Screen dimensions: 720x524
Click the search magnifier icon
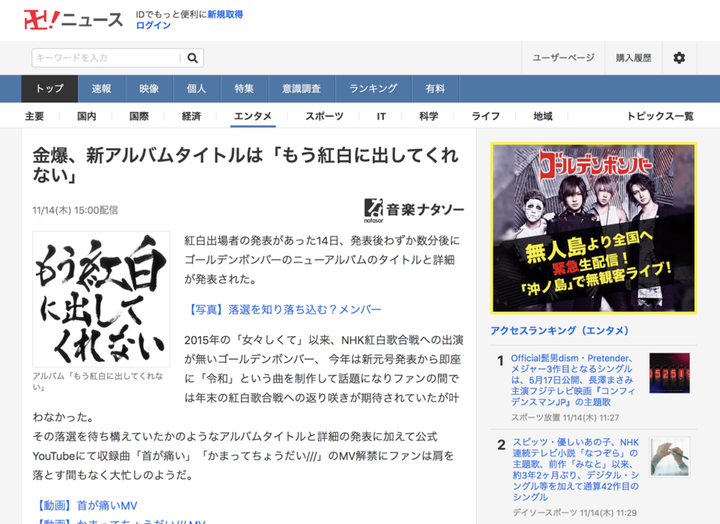(193, 58)
